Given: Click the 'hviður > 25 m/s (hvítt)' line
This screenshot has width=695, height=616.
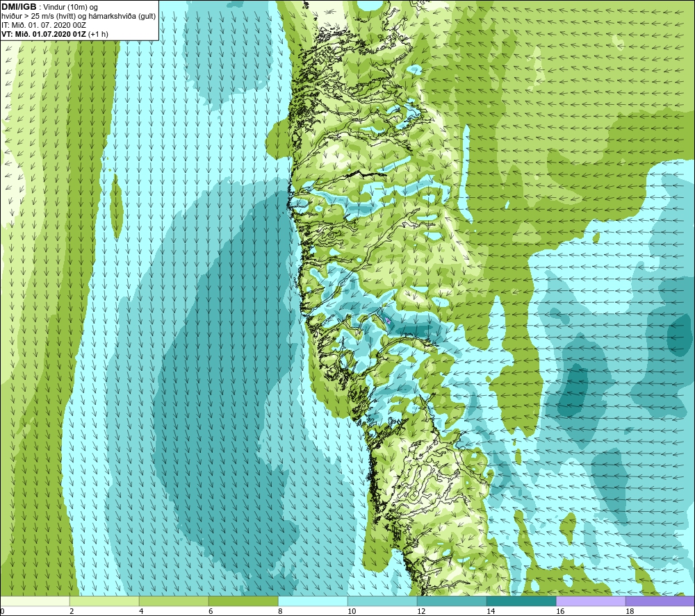Looking at the screenshot, I should tap(39, 16).
